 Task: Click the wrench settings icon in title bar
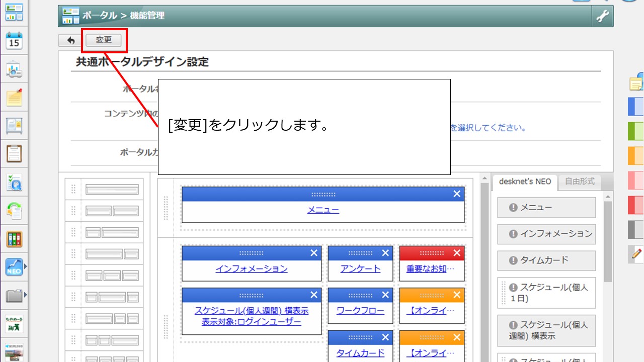coord(603,16)
